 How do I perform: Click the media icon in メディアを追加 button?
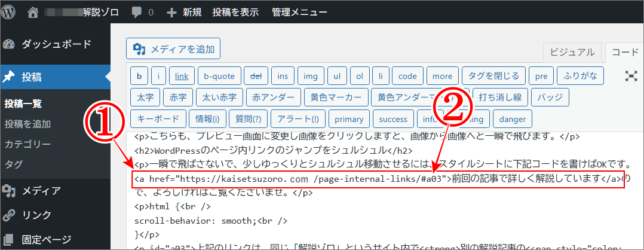coord(139,49)
